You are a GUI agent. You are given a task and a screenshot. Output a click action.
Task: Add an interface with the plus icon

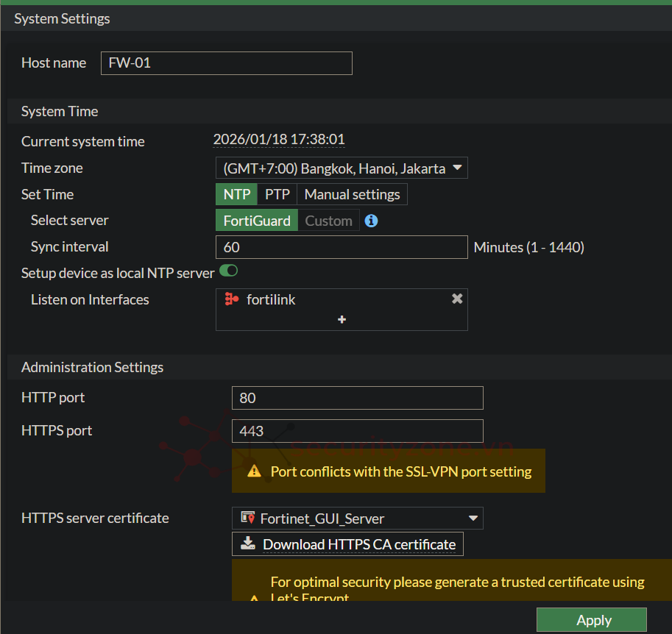point(342,320)
